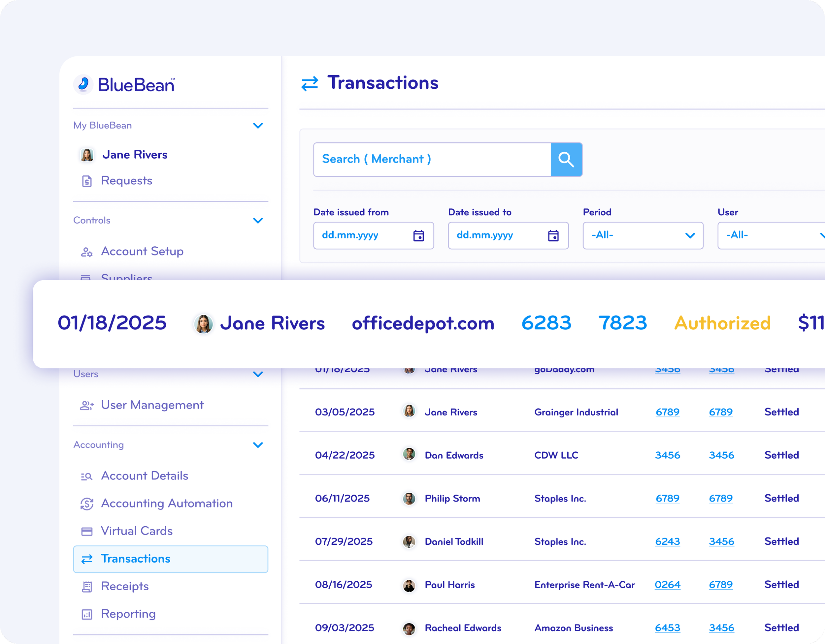
Task: Click the Virtual Cards icon
Action: coord(87,531)
